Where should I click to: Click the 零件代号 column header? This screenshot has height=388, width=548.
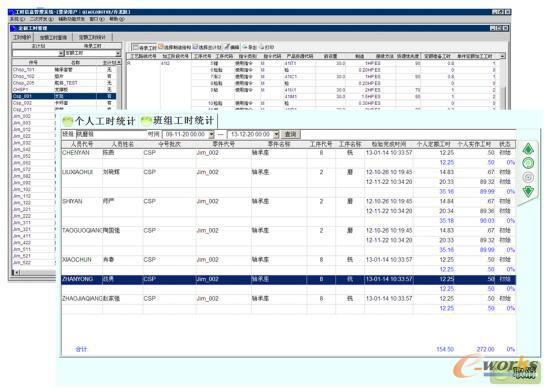(224, 144)
